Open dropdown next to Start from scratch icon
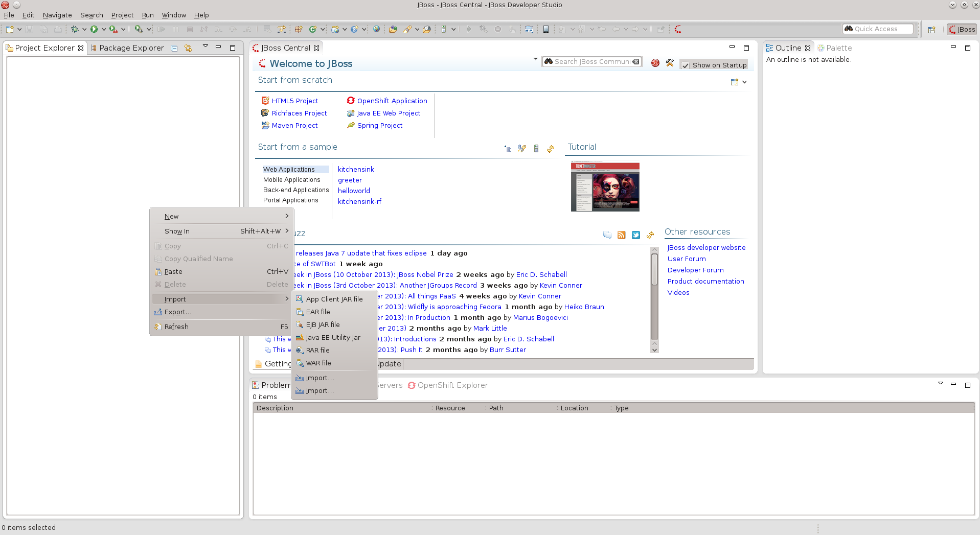This screenshot has width=980, height=535. (744, 82)
